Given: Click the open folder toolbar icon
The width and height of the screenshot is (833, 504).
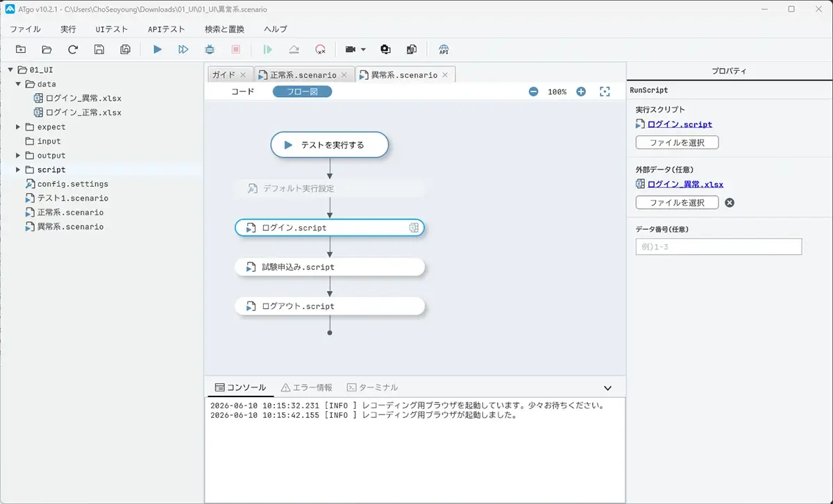Looking at the screenshot, I should click(x=47, y=49).
